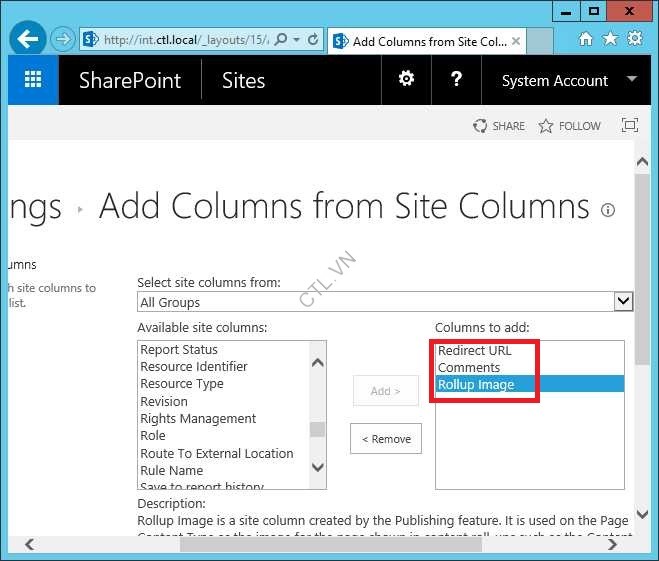
Task: Click the Remove button
Action: tap(386, 438)
